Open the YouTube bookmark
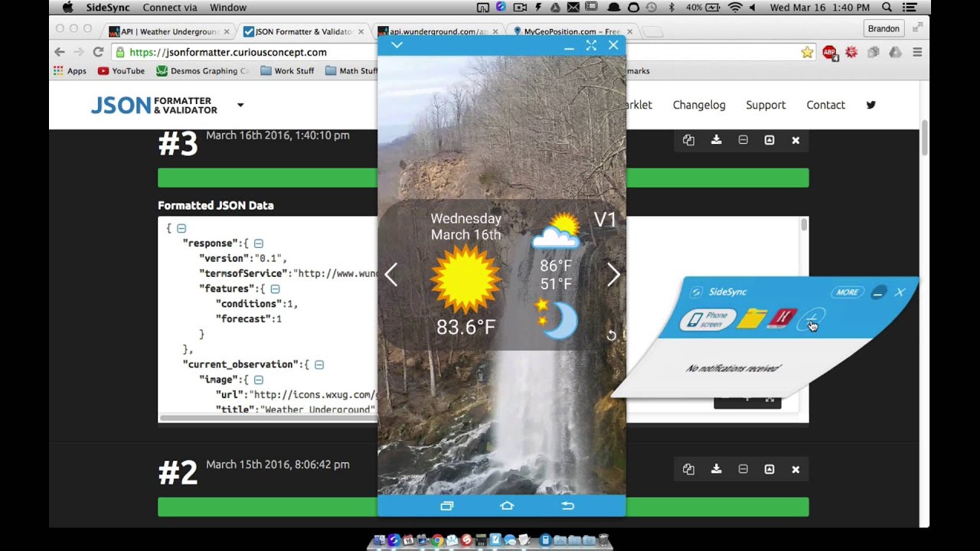The width and height of the screenshot is (980, 551). 121,71
